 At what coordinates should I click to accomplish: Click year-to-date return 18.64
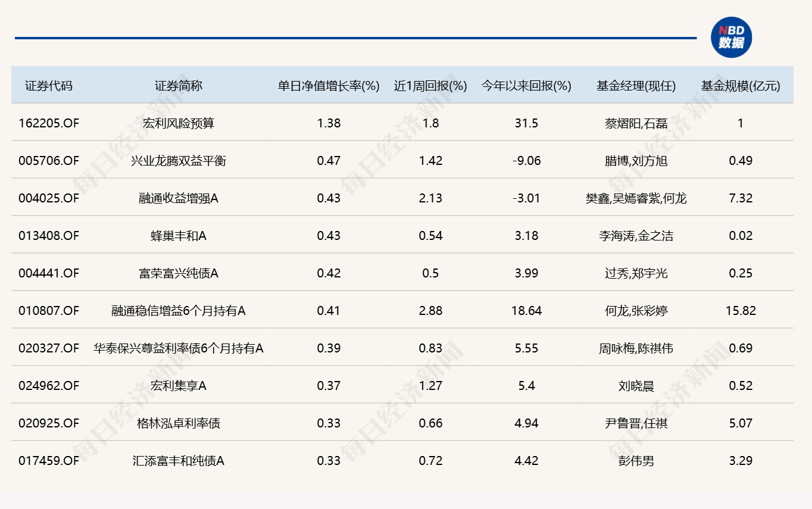tap(526, 311)
